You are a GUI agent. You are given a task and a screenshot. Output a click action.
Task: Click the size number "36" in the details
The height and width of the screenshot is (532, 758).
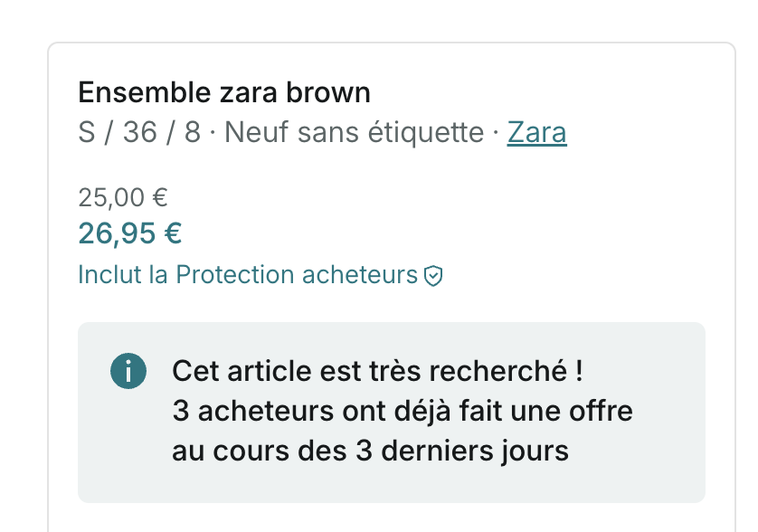coord(140,133)
